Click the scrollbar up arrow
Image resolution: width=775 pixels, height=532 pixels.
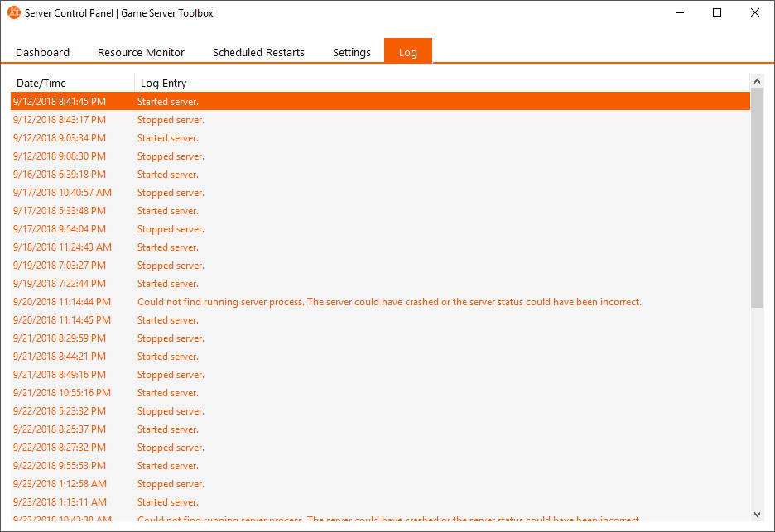pos(757,80)
